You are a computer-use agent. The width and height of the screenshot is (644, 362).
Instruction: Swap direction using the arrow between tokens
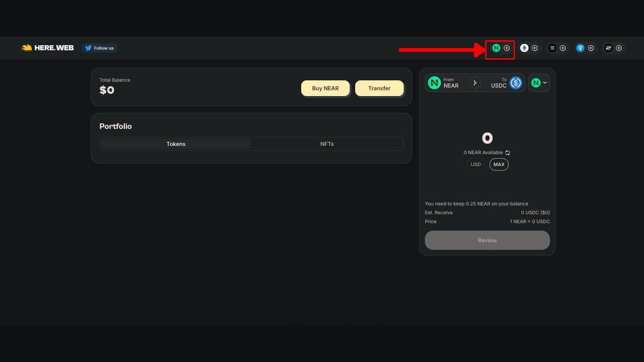tap(475, 83)
